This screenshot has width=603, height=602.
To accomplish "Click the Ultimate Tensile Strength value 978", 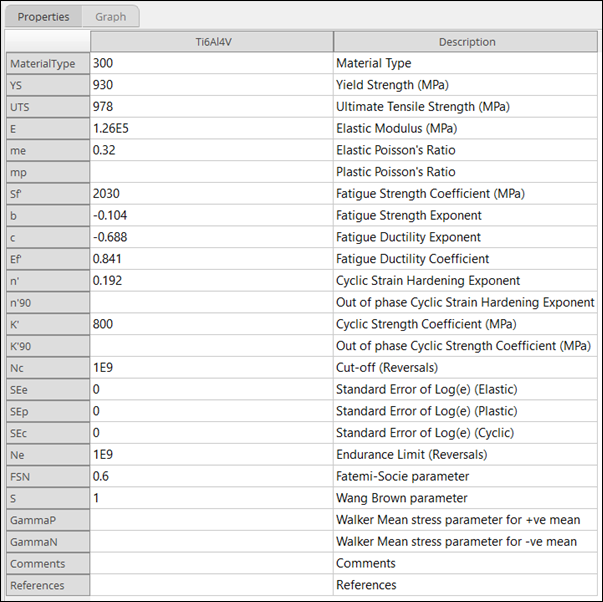I will click(211, 107).
